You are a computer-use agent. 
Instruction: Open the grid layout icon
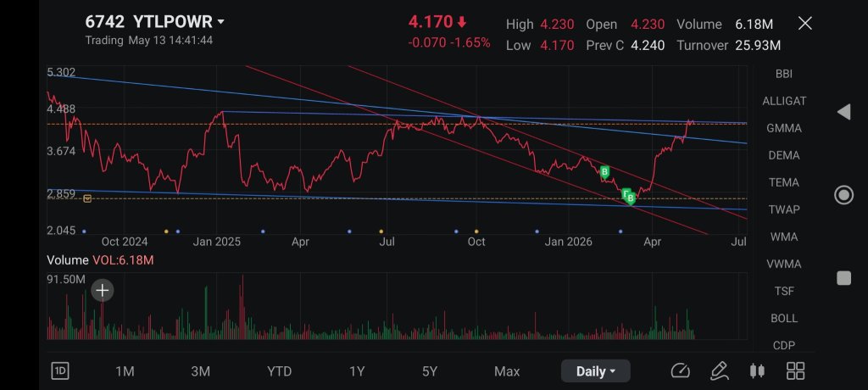coord(795,371)
